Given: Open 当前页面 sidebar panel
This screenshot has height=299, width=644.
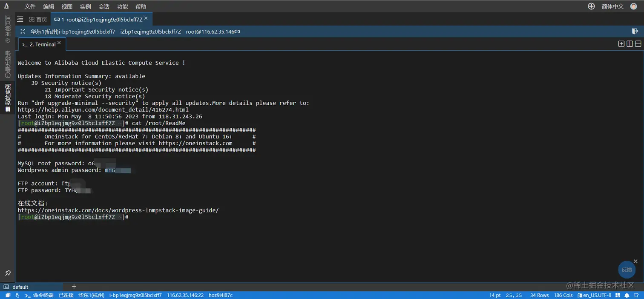Looking at the screenshot, I should [x=8, y=29].
